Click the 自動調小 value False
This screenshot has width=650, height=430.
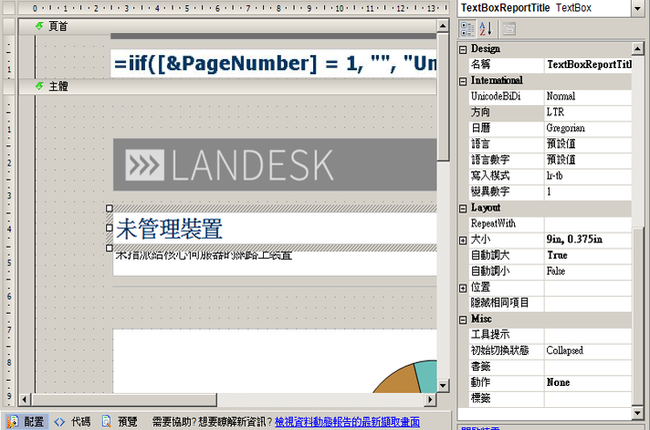click(588, 272)
